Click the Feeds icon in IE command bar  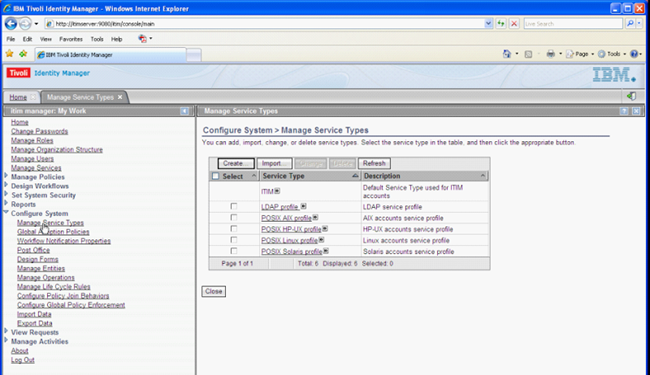click(x=528, y=54)
